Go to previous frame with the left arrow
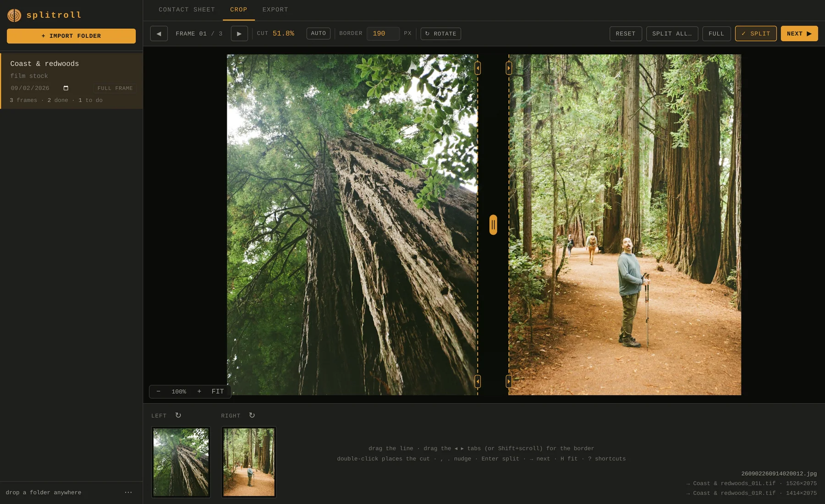The height and width of the screenshot is (504, 825). click(x=159, y=33)
